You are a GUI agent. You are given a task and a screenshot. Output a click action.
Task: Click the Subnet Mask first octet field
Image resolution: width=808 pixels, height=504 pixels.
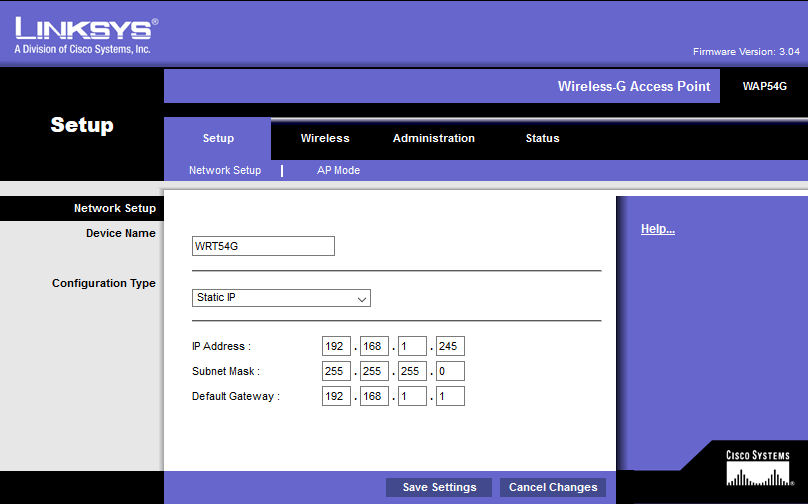pos(336,371)
